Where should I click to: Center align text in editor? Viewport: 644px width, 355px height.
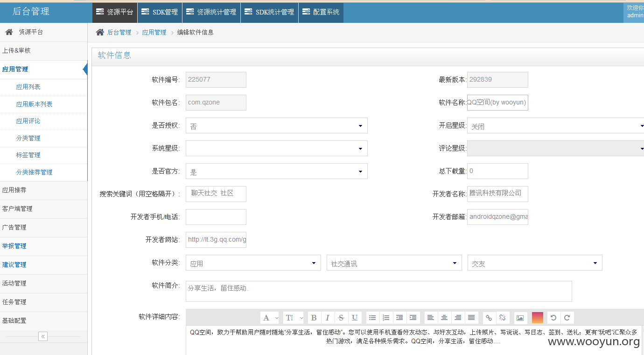(x=444, y=318)
